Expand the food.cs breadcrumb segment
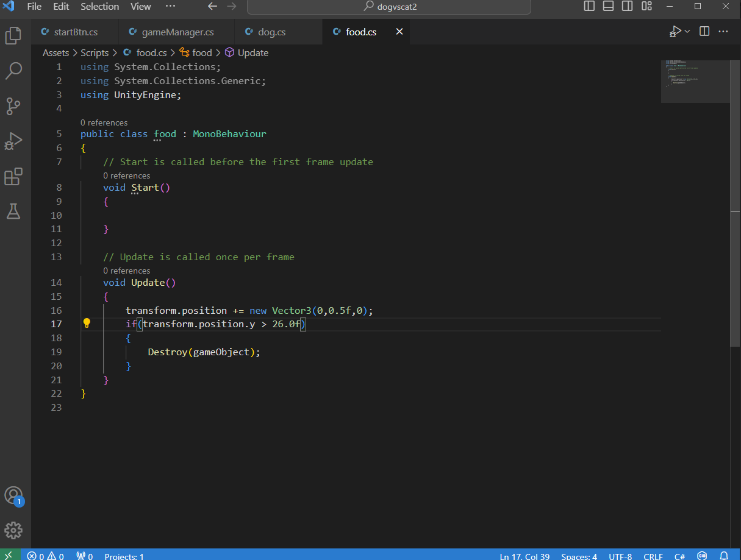 coord(145,53)
